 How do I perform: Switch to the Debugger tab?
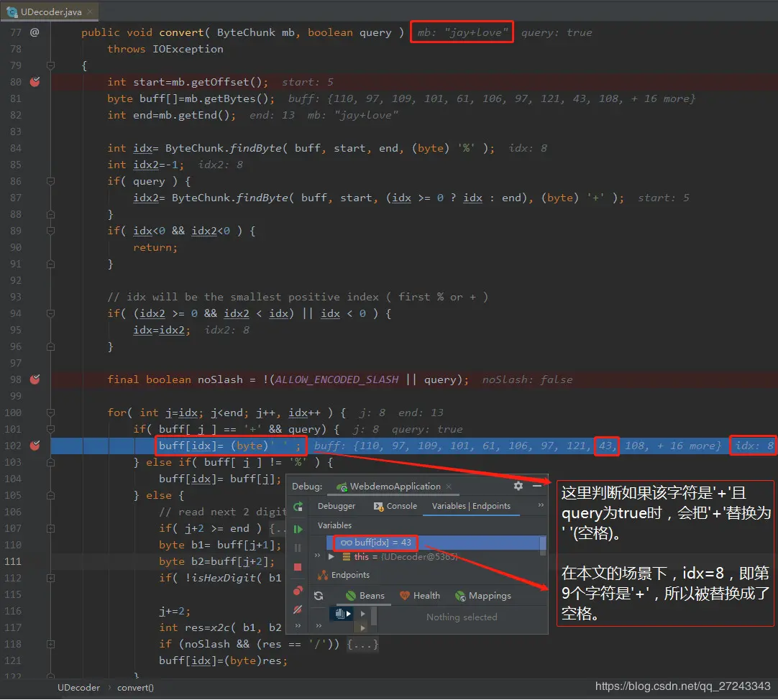click(337, 506)
